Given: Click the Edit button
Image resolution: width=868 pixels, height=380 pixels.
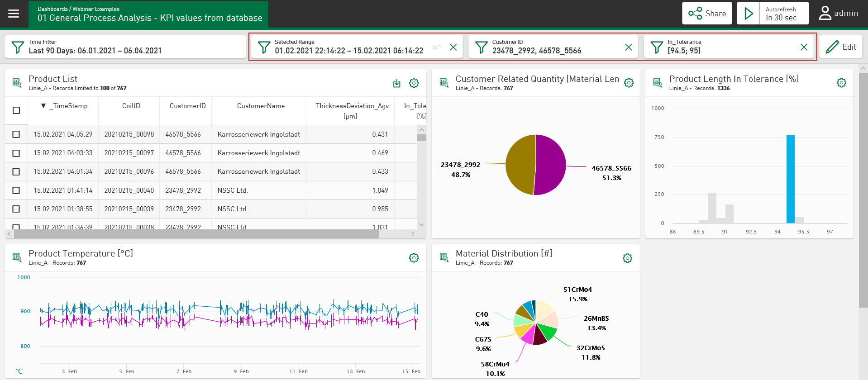Looking at the screenshot, I should pos(841,47).
